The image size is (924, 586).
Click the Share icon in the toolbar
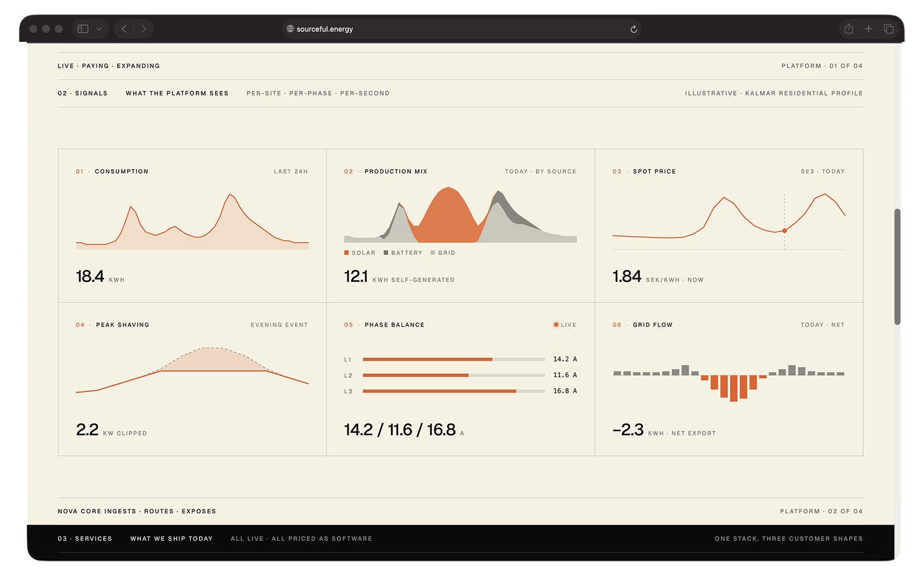pyautogui.click(x=848, y=28)
